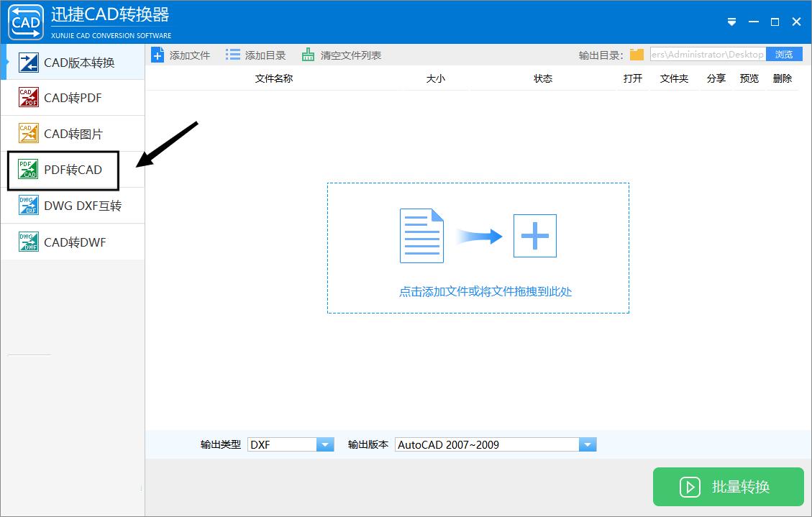Select the 文件名称 column header

click(273, 79)
